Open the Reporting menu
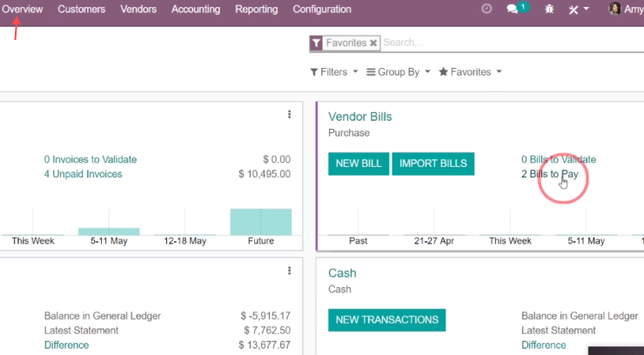This screenshot has width=644, height=355. coord(256,9)
